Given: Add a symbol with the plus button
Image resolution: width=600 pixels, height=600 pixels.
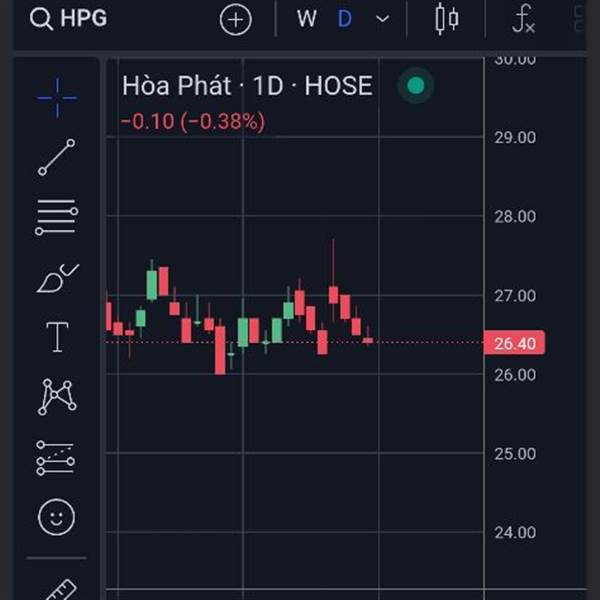Looking at the screenshot, I should pos(236,19).
